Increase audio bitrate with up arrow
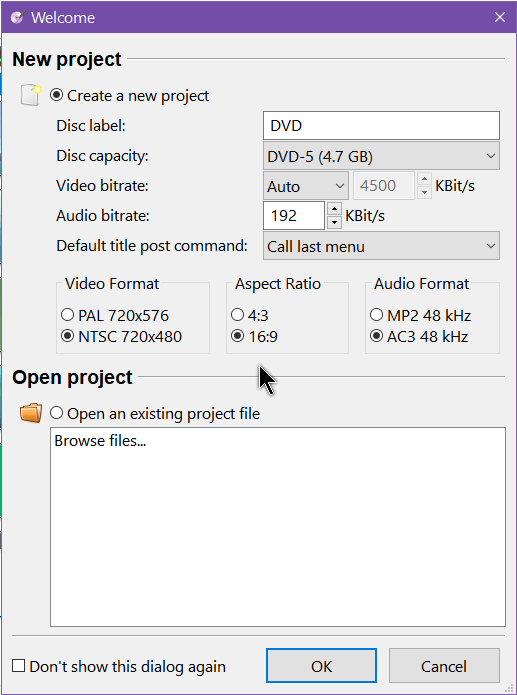This screenshot has width=517, height=695. tap(334, 208)
